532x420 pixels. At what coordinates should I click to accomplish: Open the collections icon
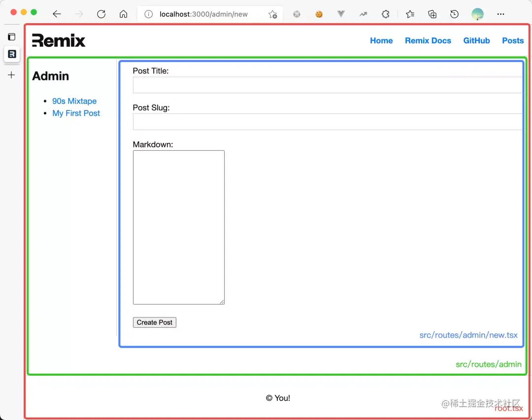[432, 14]
